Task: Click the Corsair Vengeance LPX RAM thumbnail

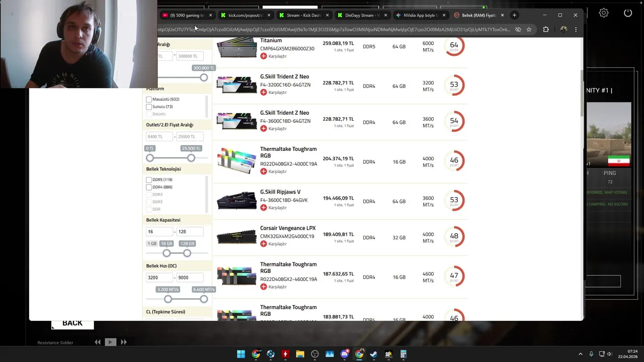Action: [236, 237]
